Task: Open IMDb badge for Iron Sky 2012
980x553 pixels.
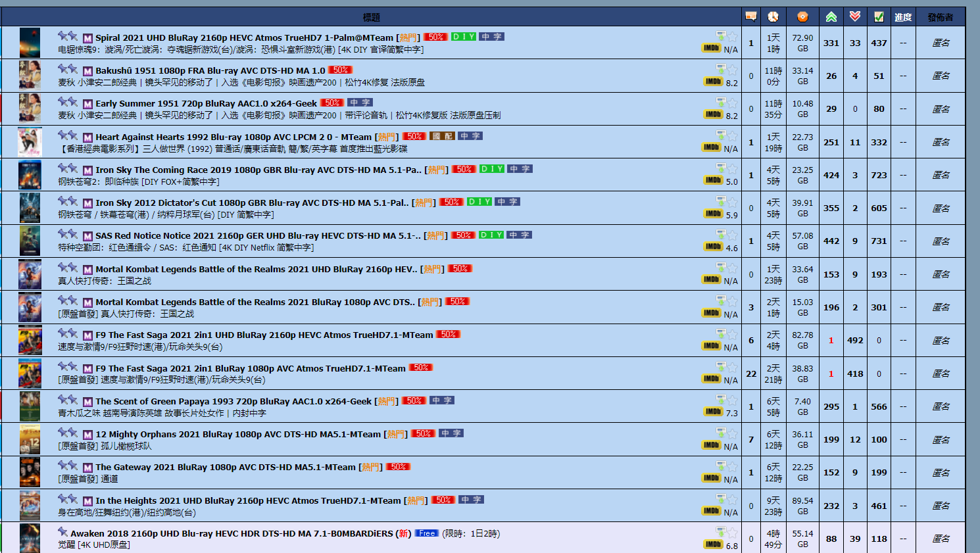Action: (714, 214)
